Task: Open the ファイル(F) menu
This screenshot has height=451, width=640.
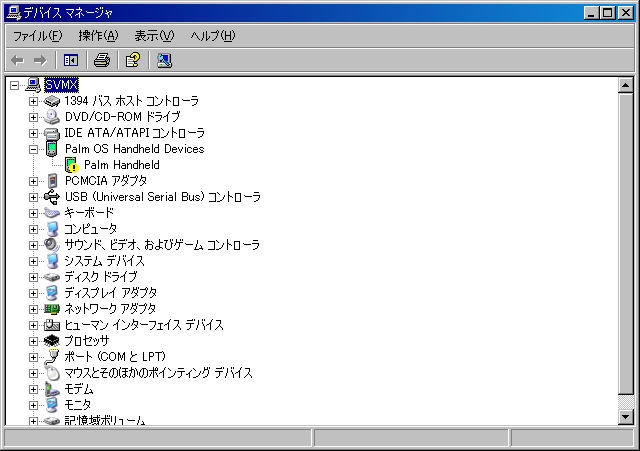Action: click(x=38, y=36)
